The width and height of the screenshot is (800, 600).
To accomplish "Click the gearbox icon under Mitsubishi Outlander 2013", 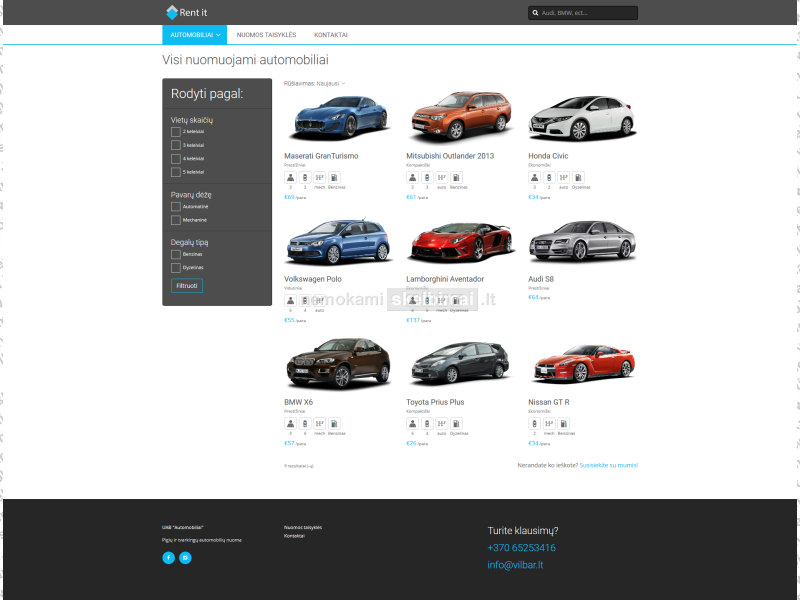I will (442, 178).
